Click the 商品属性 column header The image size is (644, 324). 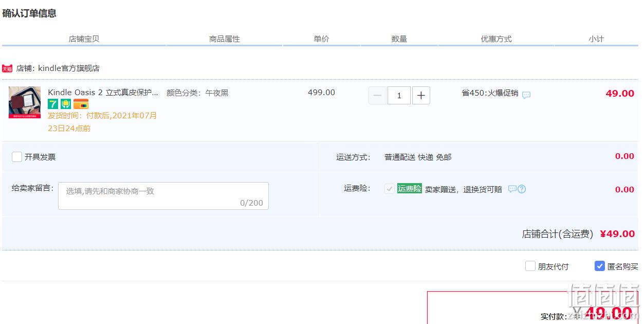225,39
